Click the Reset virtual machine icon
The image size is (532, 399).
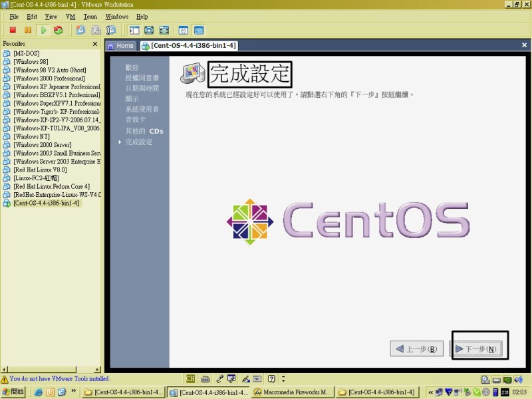(x=59, y=30)
